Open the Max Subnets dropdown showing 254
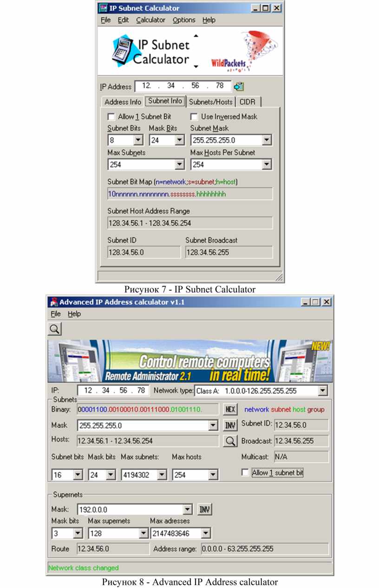This screenshot has height=588, width=379. coord(180,164)
